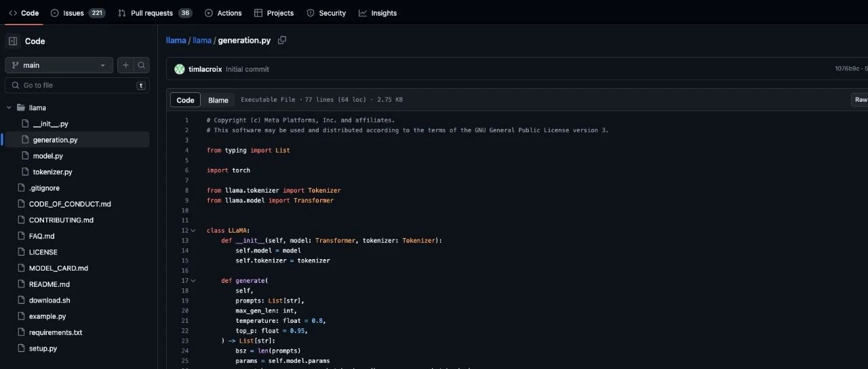The image size is (868, 369).
Task: Click the Raw button
Action: (x=859, y=100)
